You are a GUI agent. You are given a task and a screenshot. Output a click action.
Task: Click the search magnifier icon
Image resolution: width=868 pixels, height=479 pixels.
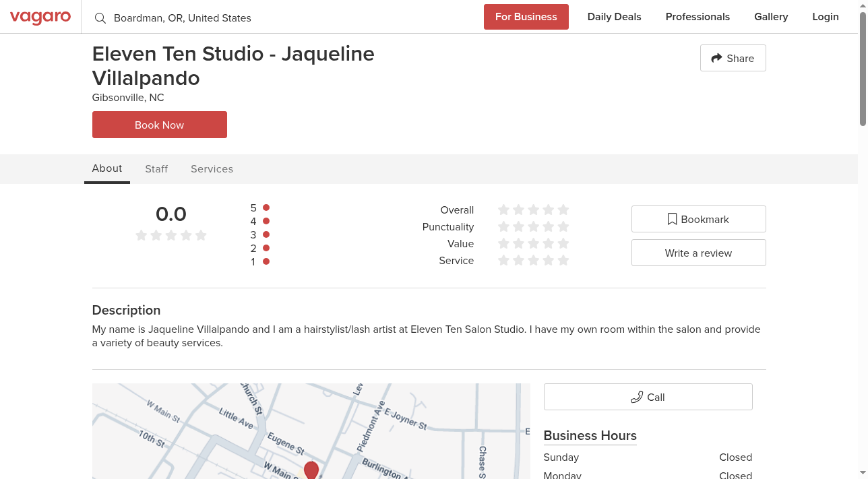coord(100,18)
